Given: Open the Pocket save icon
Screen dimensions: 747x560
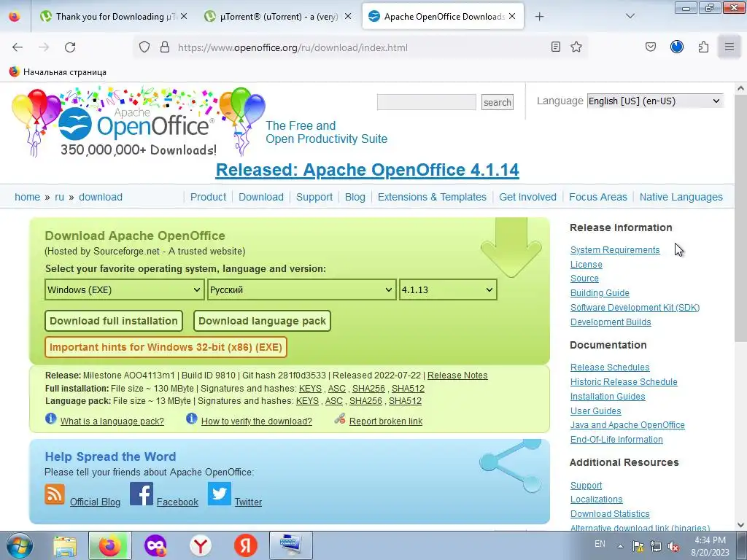Looking at the screenshot, I should pos(651,47).
